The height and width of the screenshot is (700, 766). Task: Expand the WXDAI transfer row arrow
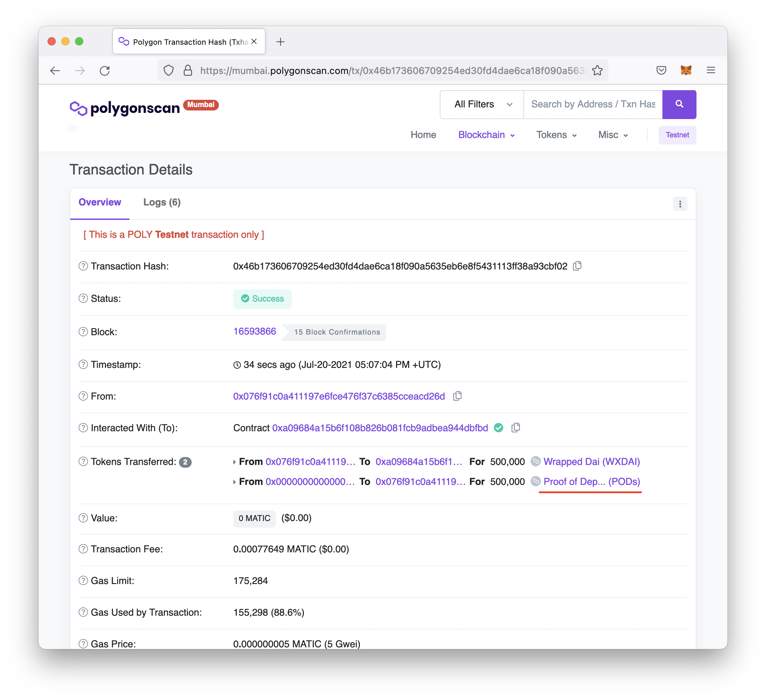pos(234,462)
